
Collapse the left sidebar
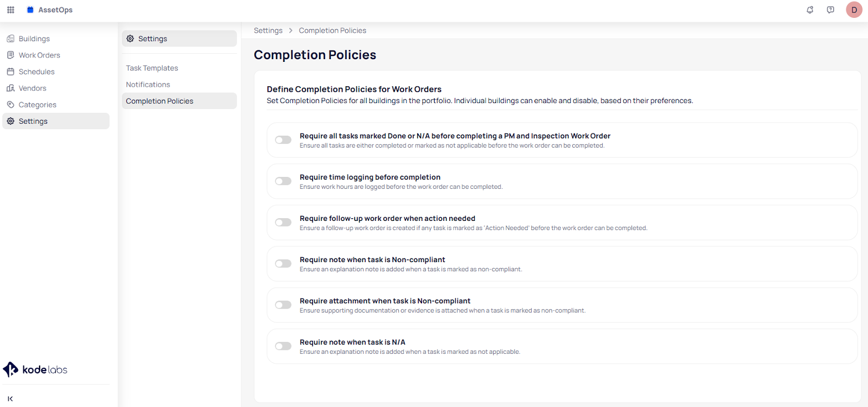coord(10,399)
